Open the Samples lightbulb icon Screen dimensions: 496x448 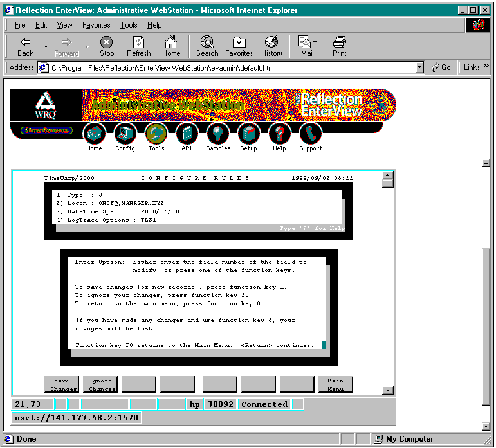coord(218,133)
